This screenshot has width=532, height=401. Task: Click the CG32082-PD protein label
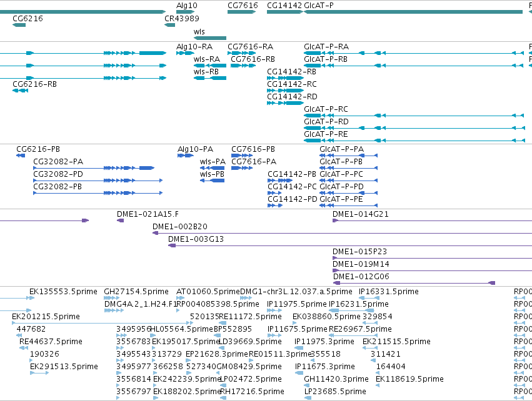58,174
